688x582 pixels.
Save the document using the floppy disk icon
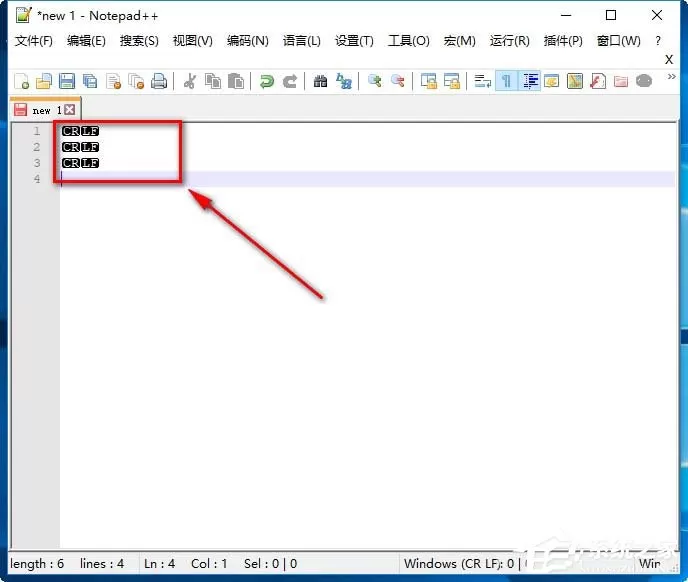pos(67,81)
